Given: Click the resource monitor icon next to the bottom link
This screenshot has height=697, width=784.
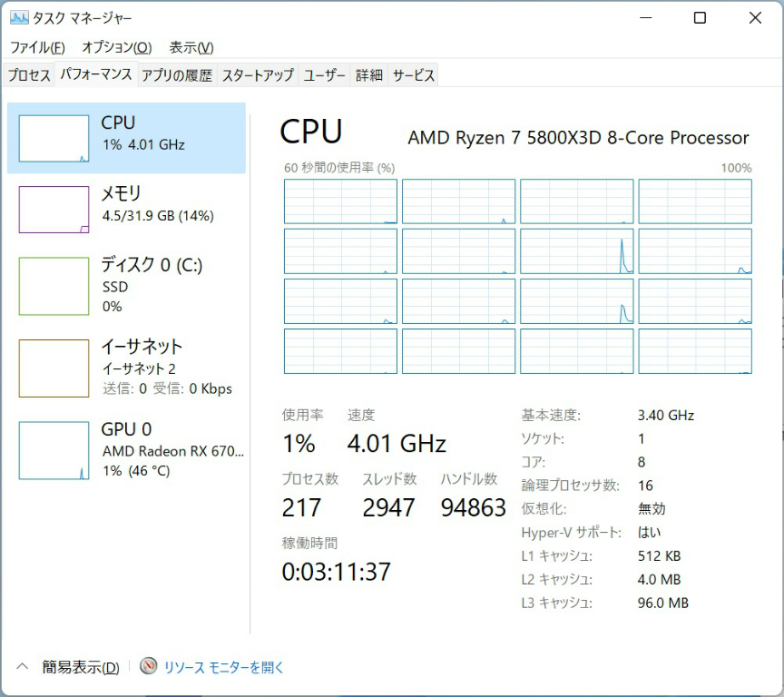Looking at the screenshot, I should 147,667.
